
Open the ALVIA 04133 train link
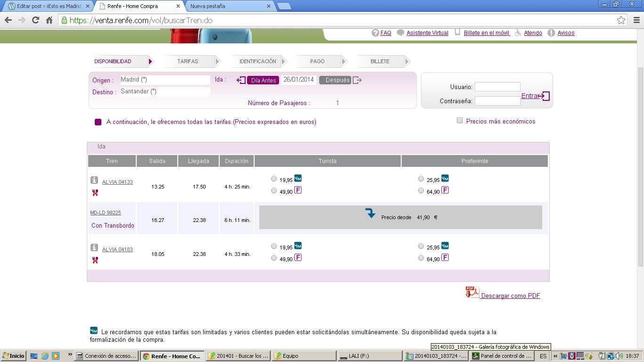117,182
